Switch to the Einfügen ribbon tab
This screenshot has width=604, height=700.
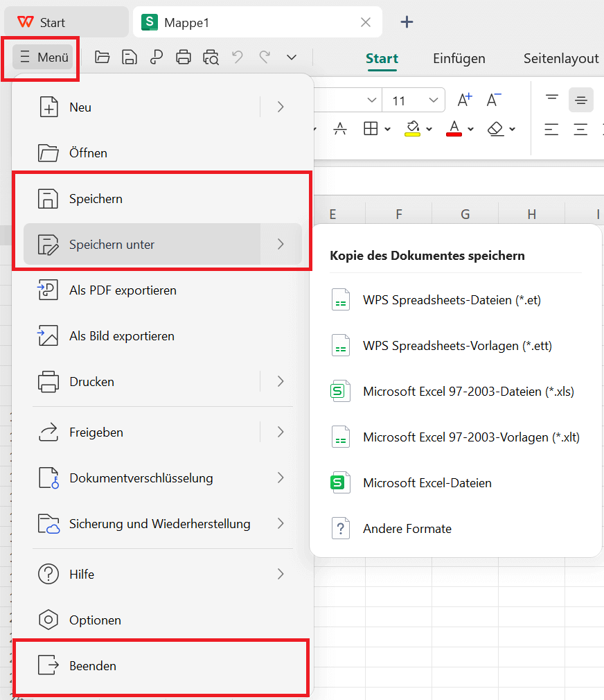coord(459,58)
